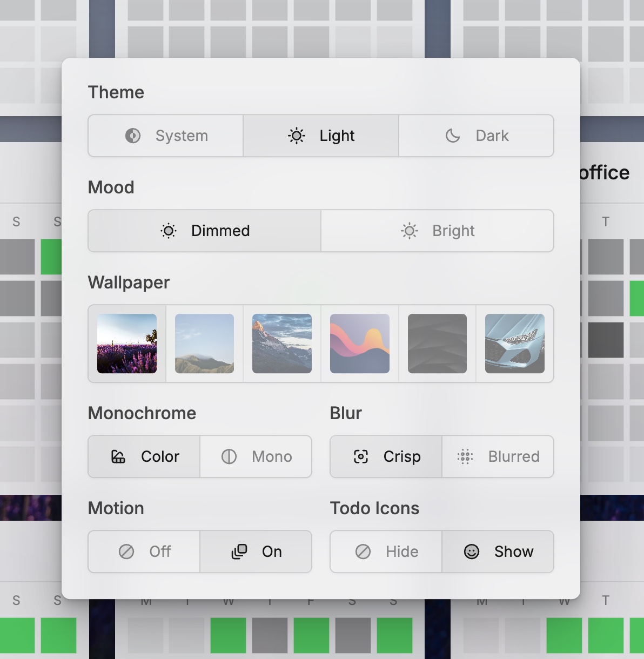Switch to Dark theme
Viewport: 644px width, 659px height.
(x=477, y=136)
